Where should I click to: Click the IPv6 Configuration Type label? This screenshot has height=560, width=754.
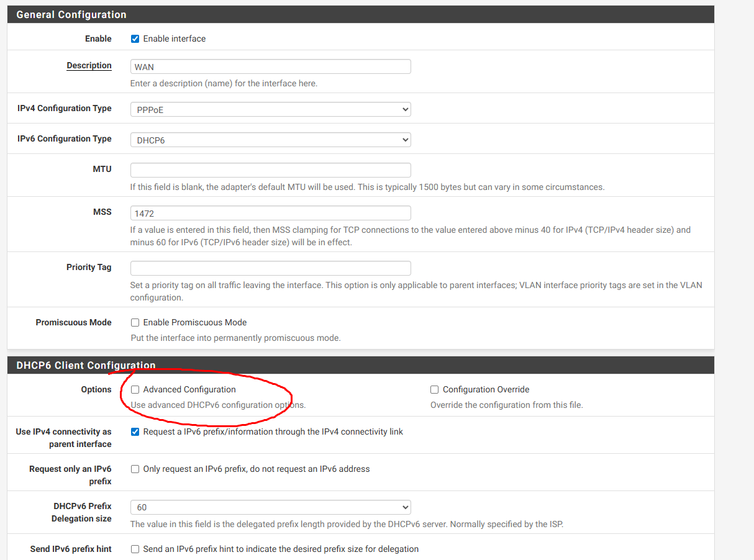tap(65, 138)
